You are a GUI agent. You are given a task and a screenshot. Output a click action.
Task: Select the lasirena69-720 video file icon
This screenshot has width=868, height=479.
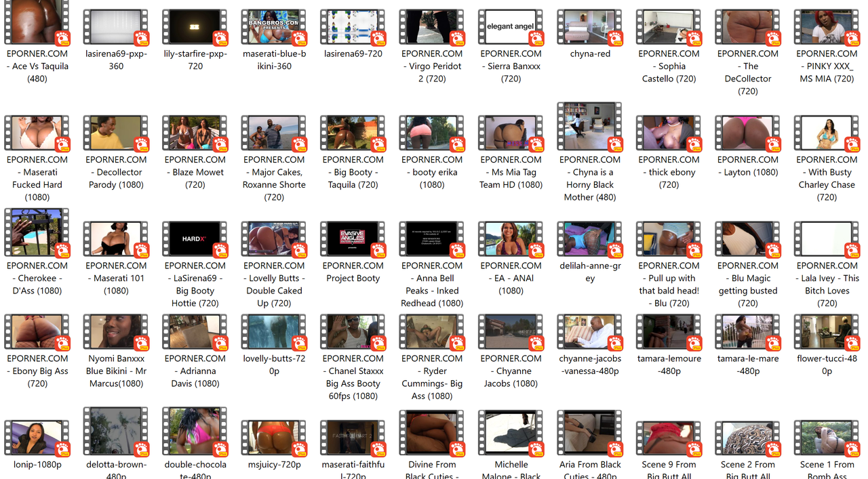point(353,27)
